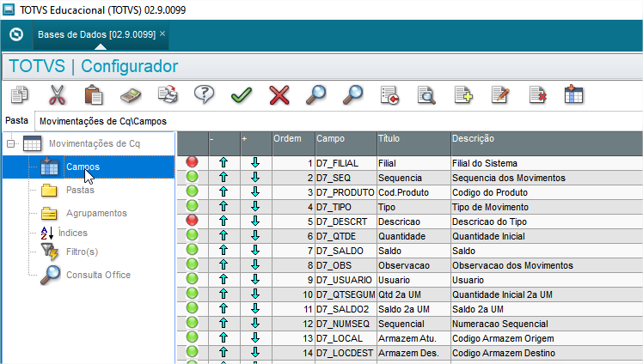This screenshot has width=643, height=364.
Task: Click the Paste clipboard icon
Action: point(94,95)
